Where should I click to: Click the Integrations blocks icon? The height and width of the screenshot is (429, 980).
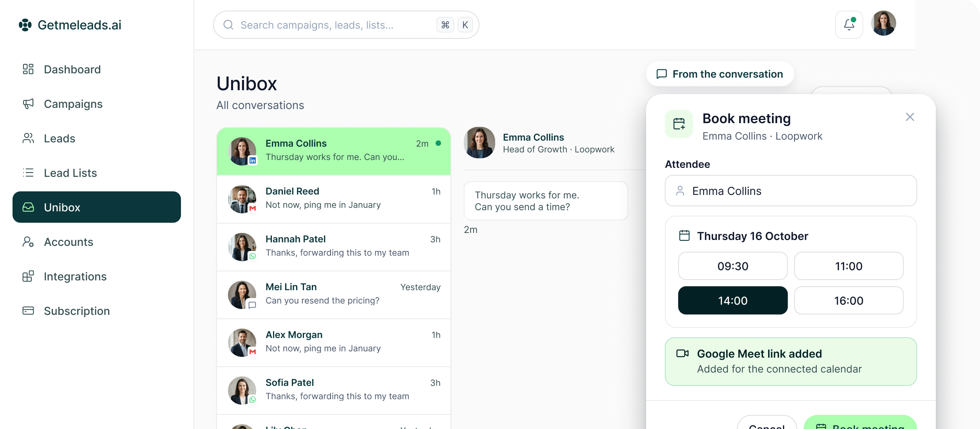pos(28,276)
